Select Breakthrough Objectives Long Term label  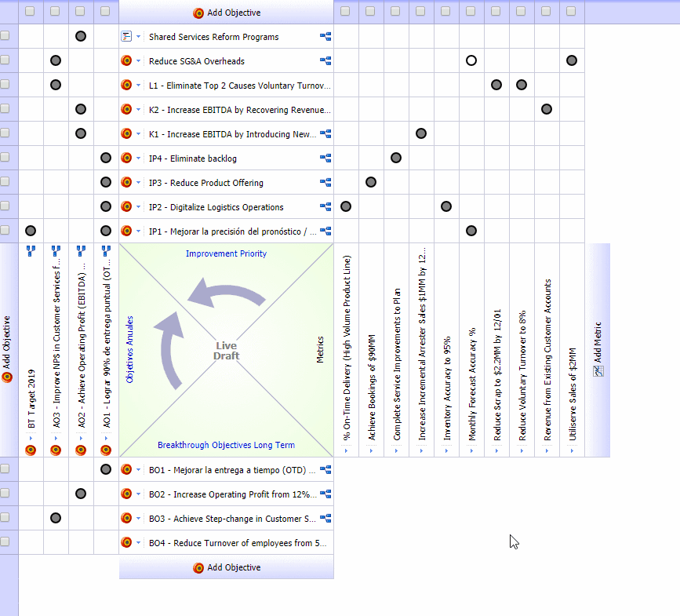coord(226,445)
